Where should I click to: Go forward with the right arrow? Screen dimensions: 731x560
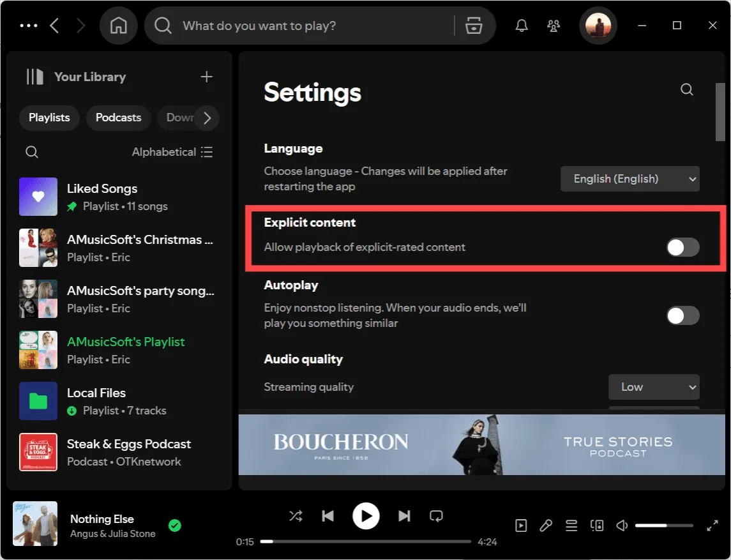[80, 26]
